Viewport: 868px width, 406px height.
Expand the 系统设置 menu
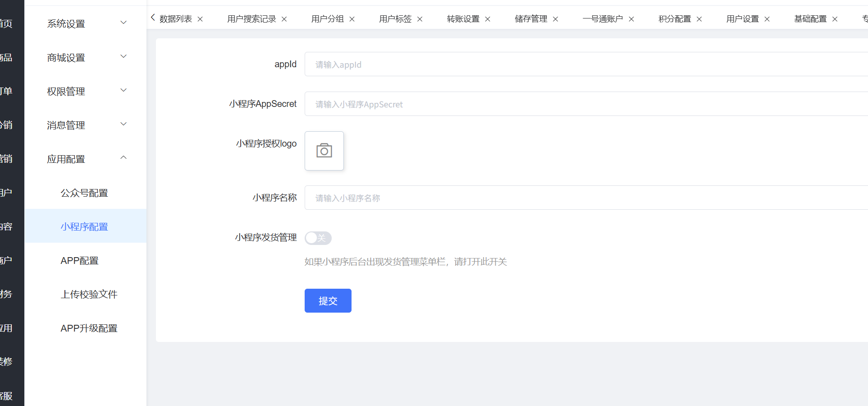86,23
